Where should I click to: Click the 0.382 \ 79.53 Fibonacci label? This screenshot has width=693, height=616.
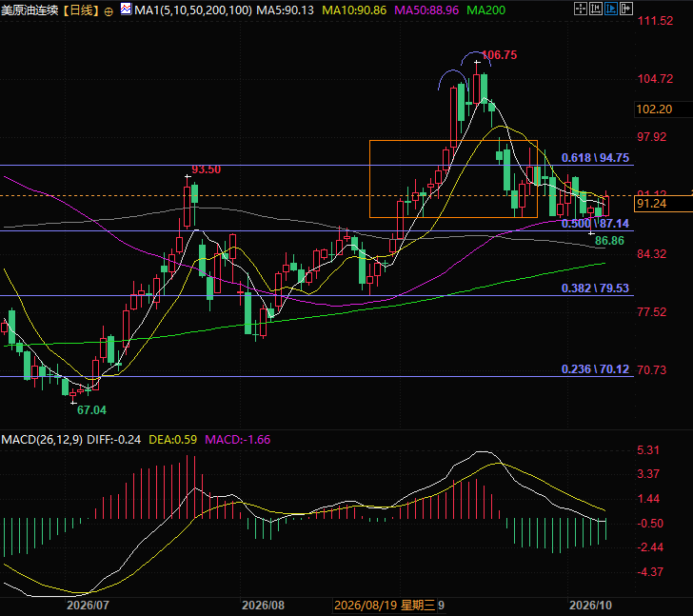[x=595, y=288]
